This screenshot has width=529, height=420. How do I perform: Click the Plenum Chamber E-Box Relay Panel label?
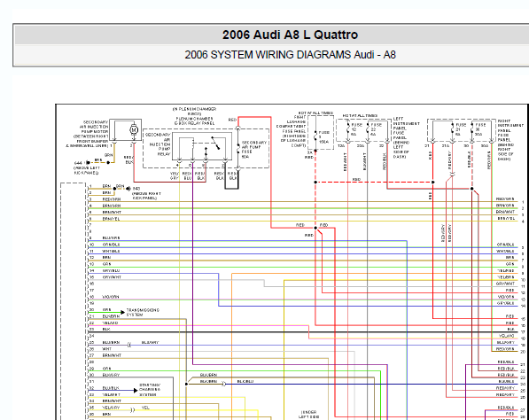coord(194,121)
